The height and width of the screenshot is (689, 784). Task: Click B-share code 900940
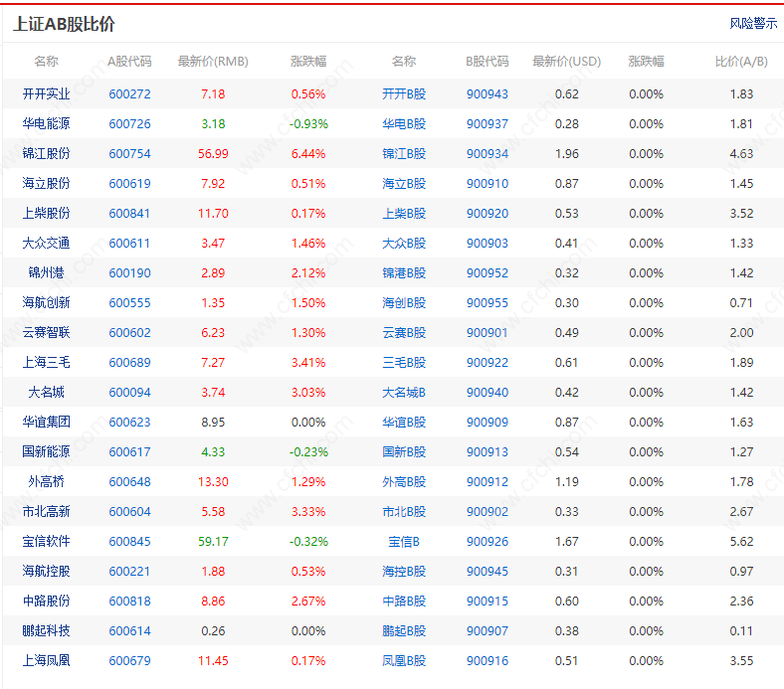[487, 393]
